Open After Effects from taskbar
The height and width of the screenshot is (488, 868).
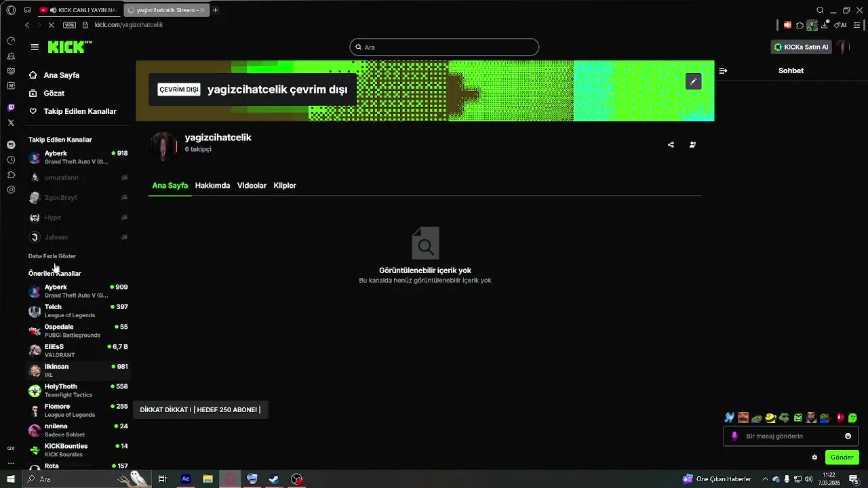185,479
